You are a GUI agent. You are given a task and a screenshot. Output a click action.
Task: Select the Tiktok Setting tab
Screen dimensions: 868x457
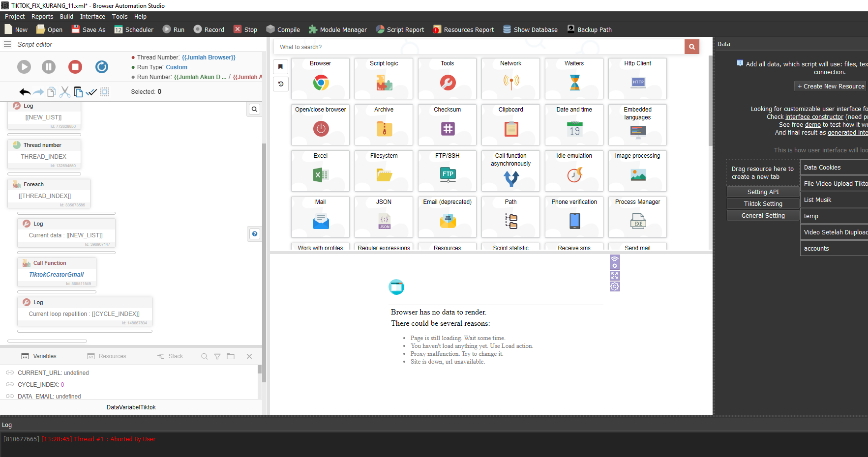coord(763,204)
